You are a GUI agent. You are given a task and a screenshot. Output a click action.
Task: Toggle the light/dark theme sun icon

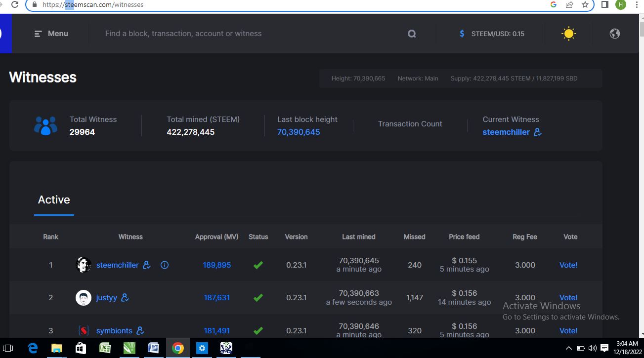569,34
